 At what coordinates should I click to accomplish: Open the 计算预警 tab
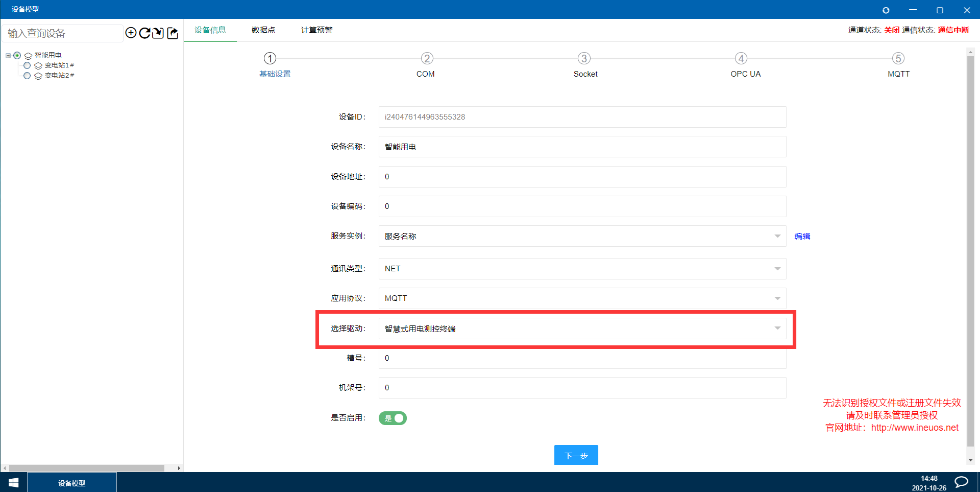[316, 30]
